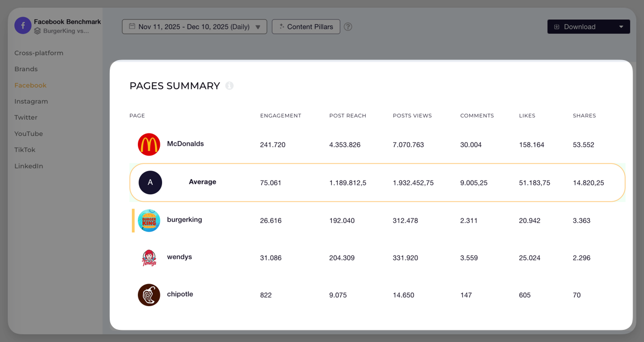Click the help question mark icon
644x342 pixels.
pyautogui.click(x=348, y=26)
